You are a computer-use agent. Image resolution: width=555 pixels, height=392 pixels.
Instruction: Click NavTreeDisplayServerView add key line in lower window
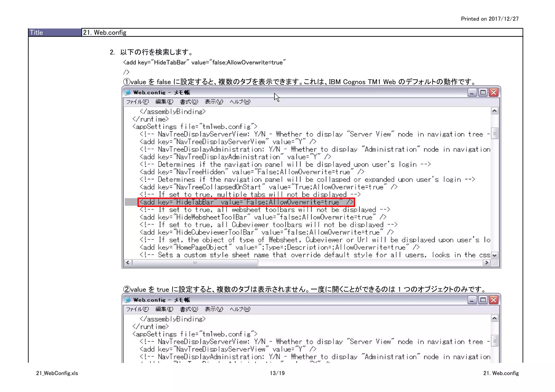pos(228,349)
